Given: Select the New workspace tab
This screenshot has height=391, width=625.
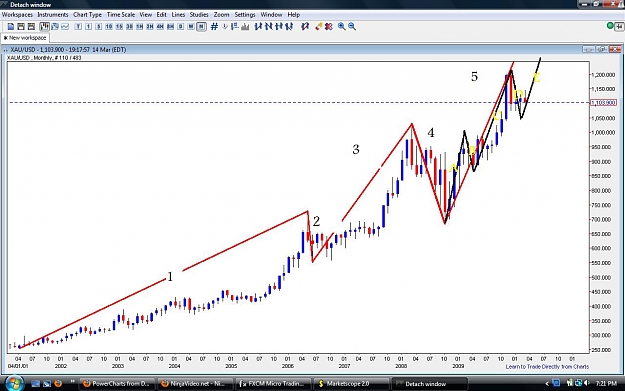Looking at the screenshot, I should pos(25,38).
